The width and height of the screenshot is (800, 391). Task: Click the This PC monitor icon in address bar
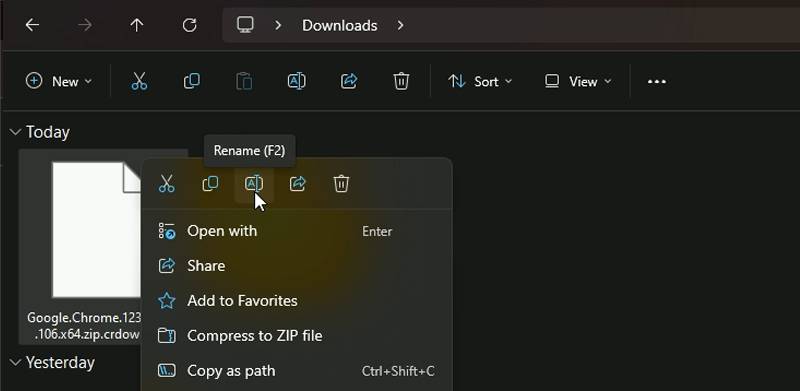click(x=245, y=25)
